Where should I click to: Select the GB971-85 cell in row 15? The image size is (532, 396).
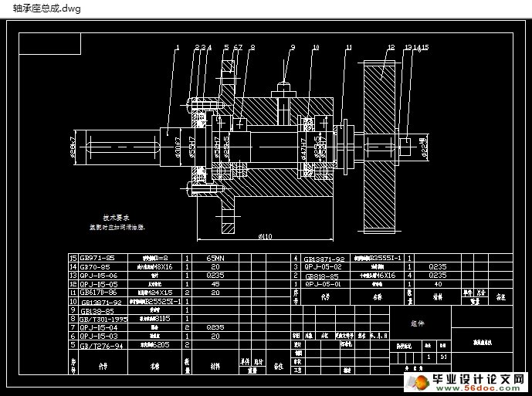pyautogui.click(x=103, y=258)
